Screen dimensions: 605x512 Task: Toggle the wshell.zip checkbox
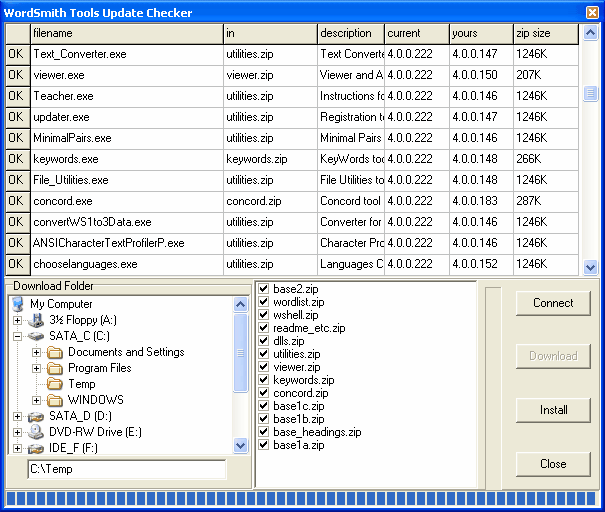(264, 315)
